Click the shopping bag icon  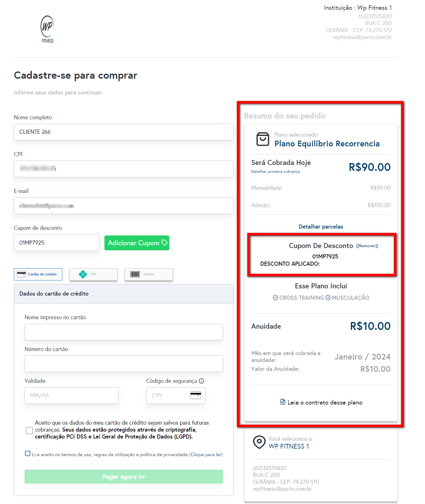pos(263,139)
